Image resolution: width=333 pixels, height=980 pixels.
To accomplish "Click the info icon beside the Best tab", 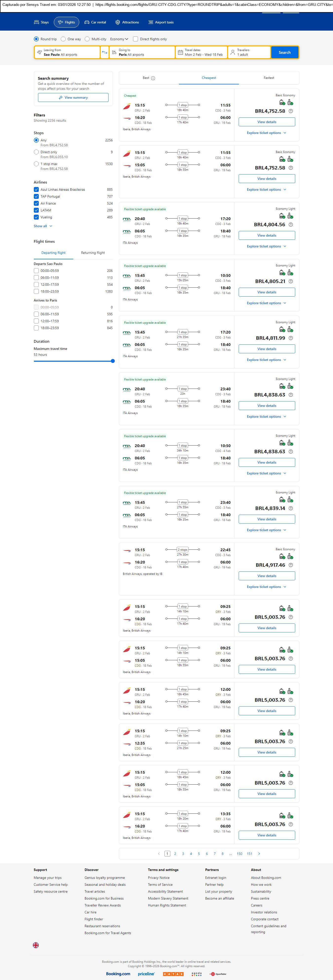I will [x=153, y=78].
